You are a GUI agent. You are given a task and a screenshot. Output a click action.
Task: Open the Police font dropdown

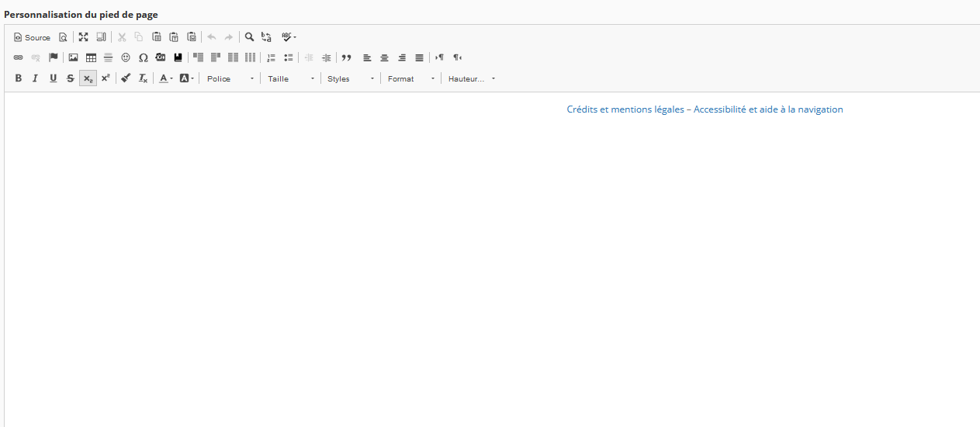230,78
